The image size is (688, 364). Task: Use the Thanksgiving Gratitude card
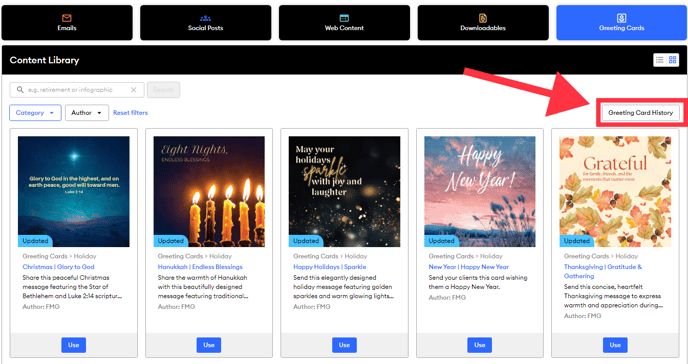[615, 345]
